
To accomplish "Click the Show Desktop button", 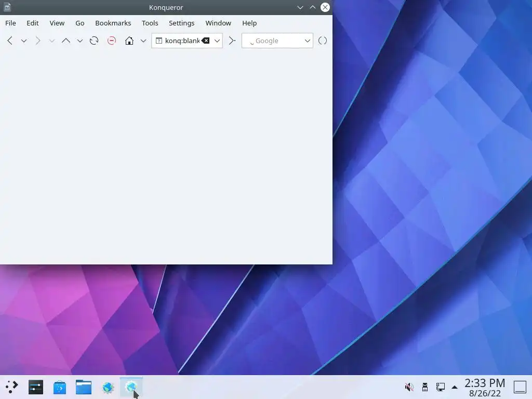I will click(520, 387).
